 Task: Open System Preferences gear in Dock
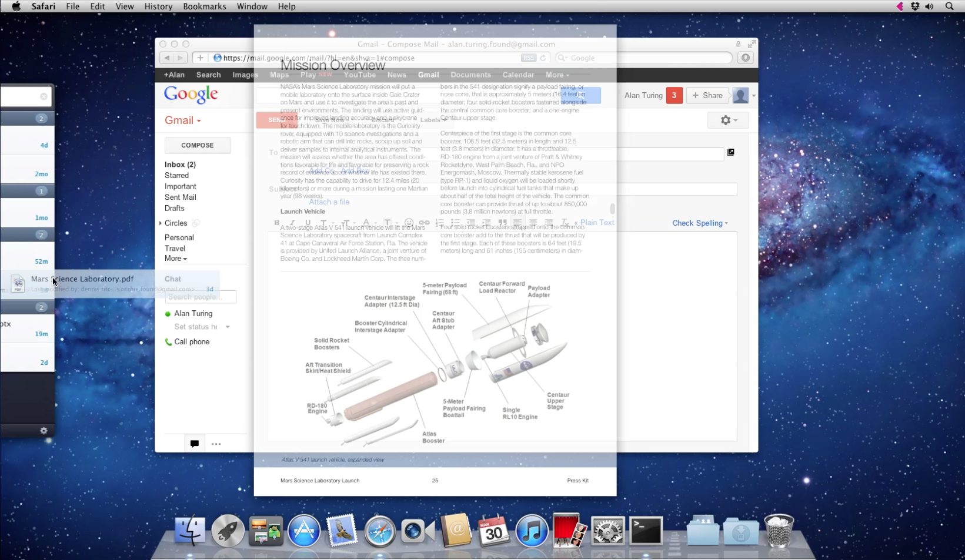(607, 531)
